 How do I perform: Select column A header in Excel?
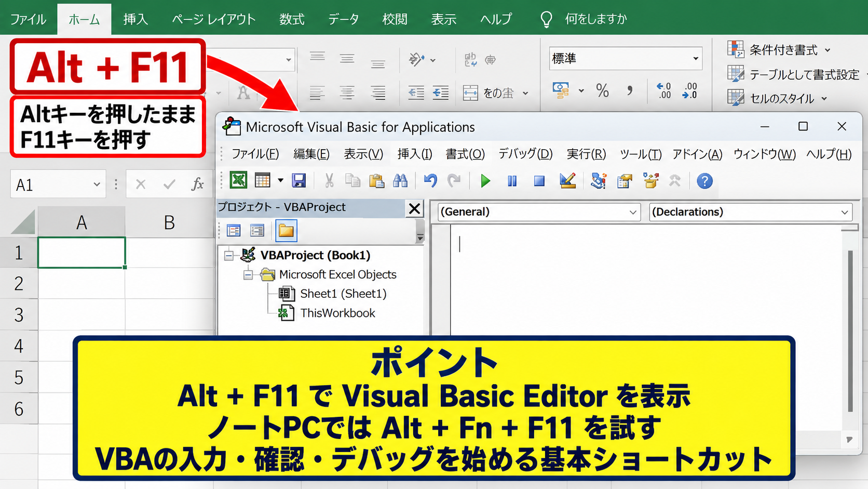coord(82,222)
